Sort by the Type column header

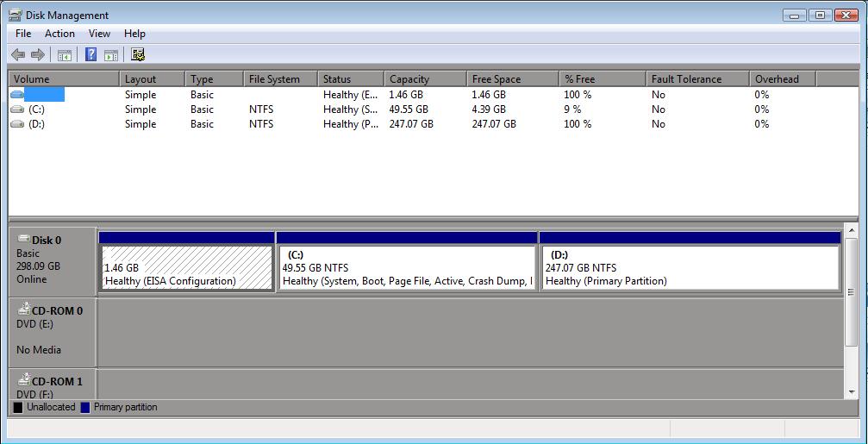pos(215,79)
